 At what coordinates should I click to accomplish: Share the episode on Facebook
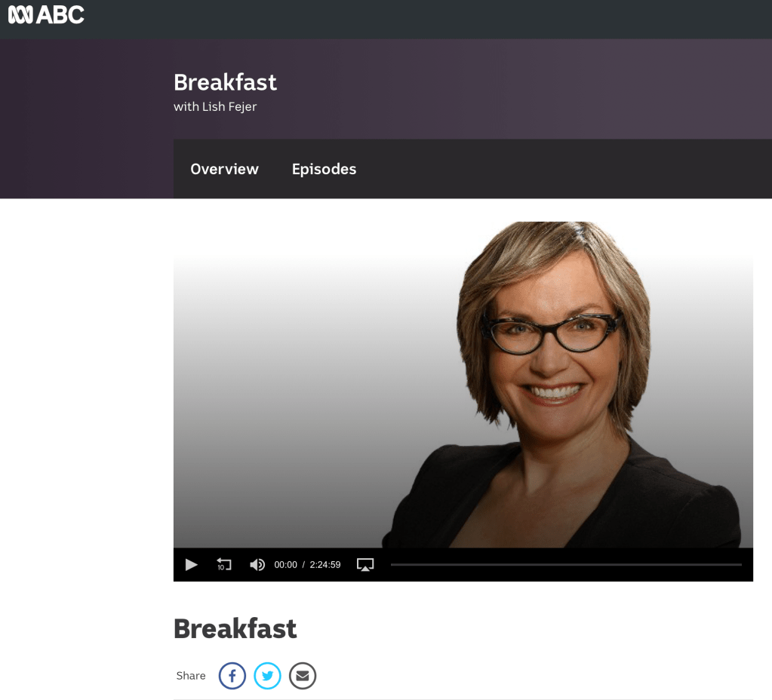tap(232, 676)
